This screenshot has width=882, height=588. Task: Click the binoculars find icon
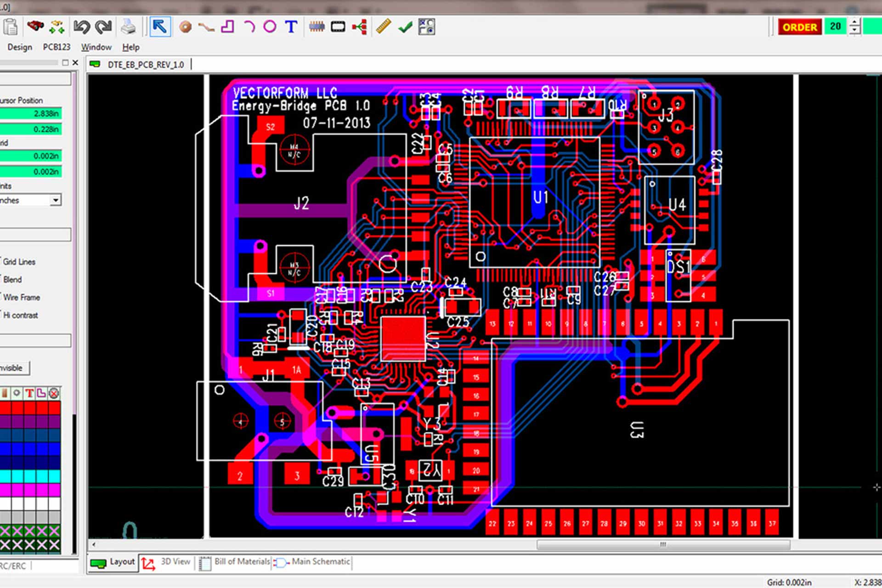click(35, 26)
